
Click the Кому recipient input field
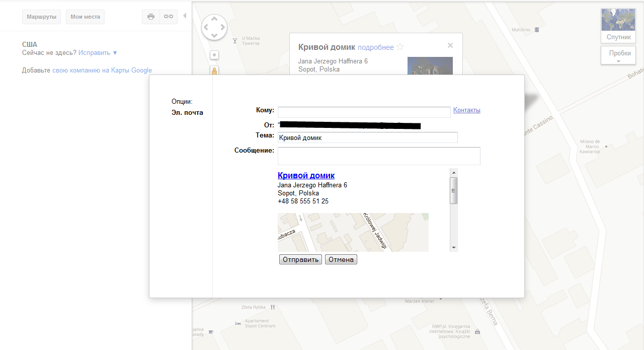point(364,112)
